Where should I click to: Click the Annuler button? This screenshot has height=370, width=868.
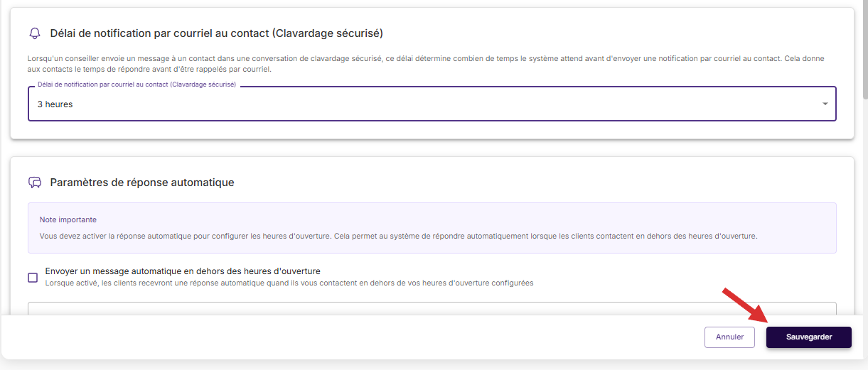click(x=729, y=337)
